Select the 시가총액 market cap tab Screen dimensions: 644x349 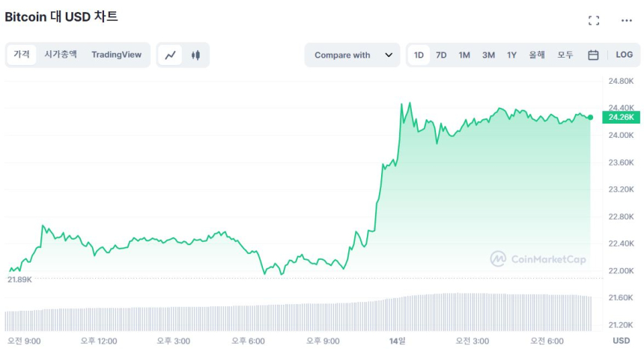click(x=61, y=55)
